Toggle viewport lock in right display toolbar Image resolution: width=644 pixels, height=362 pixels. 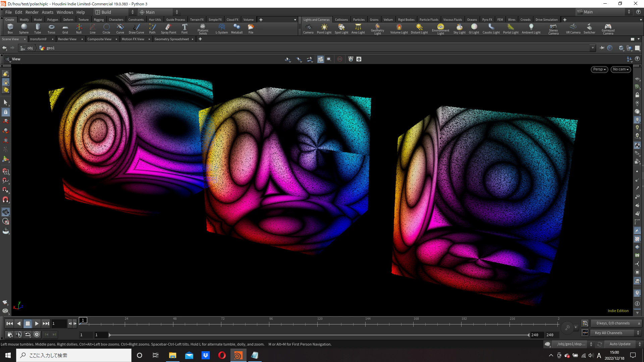click(637, 95)
